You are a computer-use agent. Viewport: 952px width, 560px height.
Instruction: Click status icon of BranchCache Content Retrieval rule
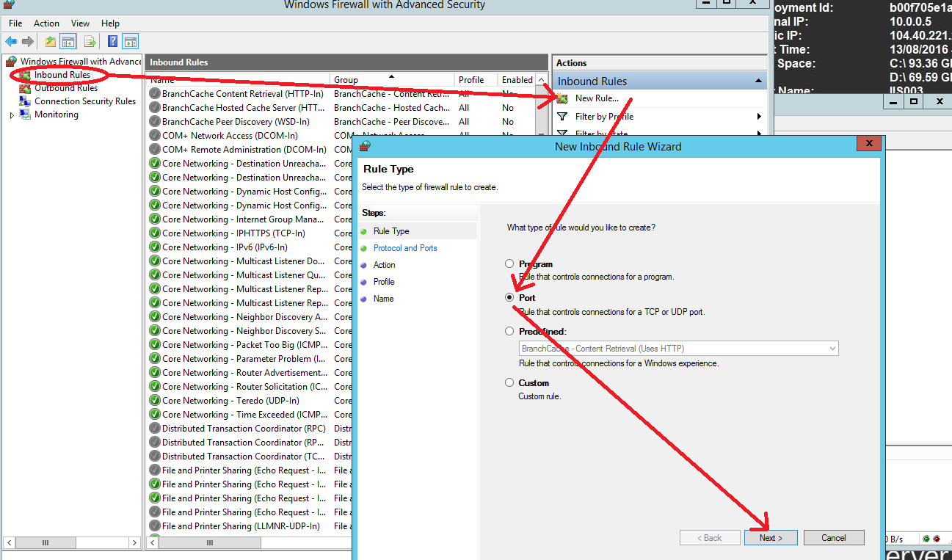pyautogui.click(x=155, y=94)
